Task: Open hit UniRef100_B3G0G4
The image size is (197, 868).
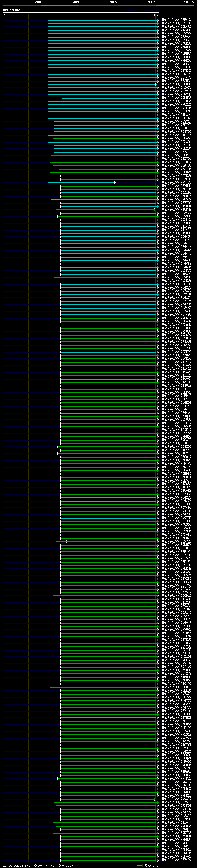Action: pos(176,321)
